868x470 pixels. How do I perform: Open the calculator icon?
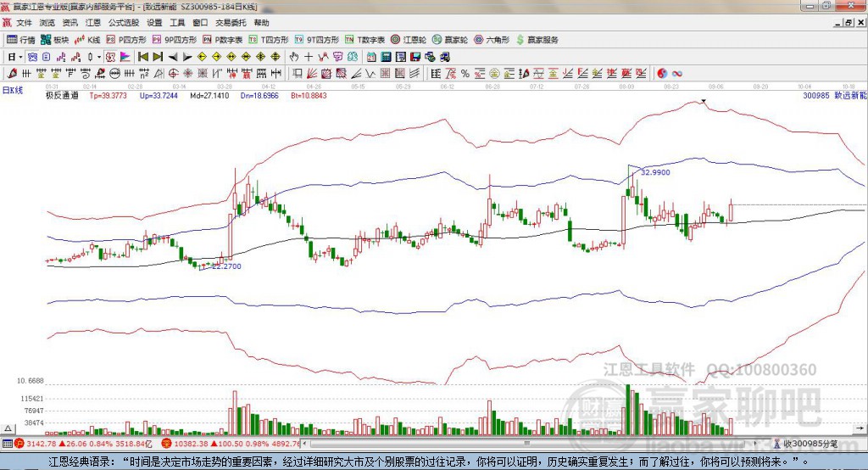[386, 57]
